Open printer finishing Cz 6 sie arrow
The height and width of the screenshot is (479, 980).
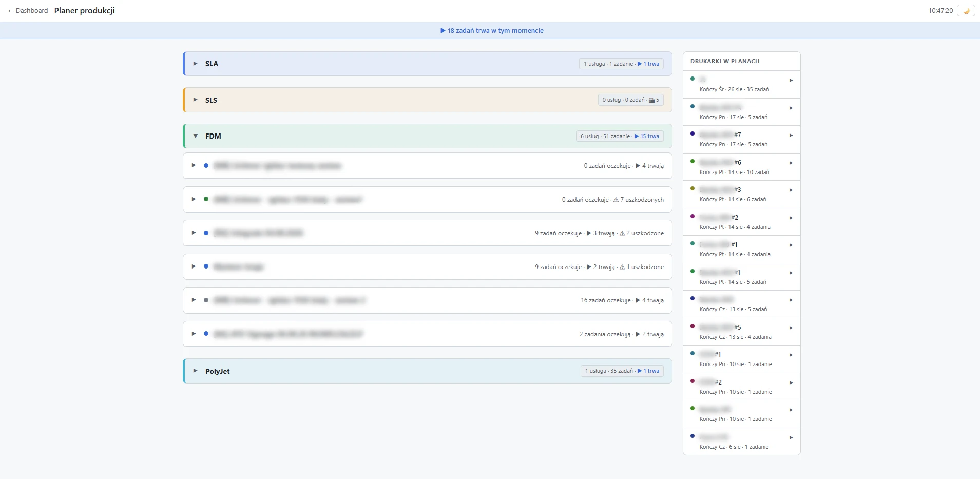(791, 438)
